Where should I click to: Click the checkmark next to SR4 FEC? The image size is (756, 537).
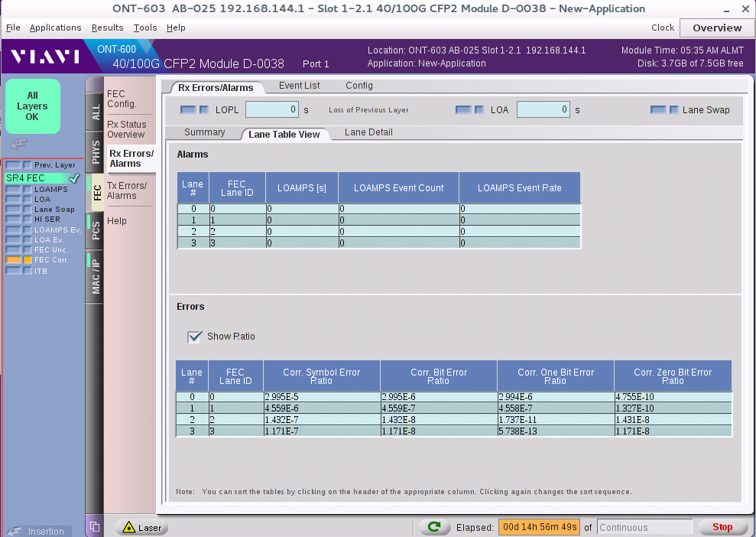[x=74, y=178]
